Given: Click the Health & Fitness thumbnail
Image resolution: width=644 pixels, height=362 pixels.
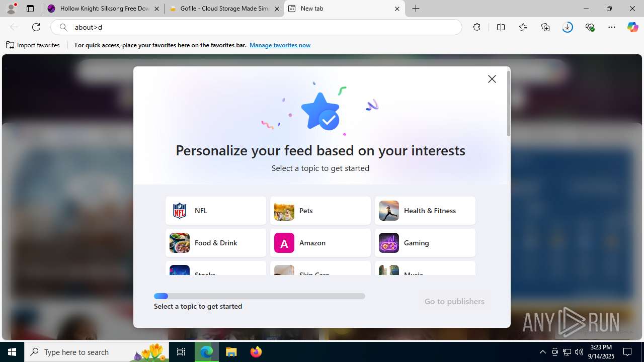Looking at the screenshot, I should click(389, 211).
